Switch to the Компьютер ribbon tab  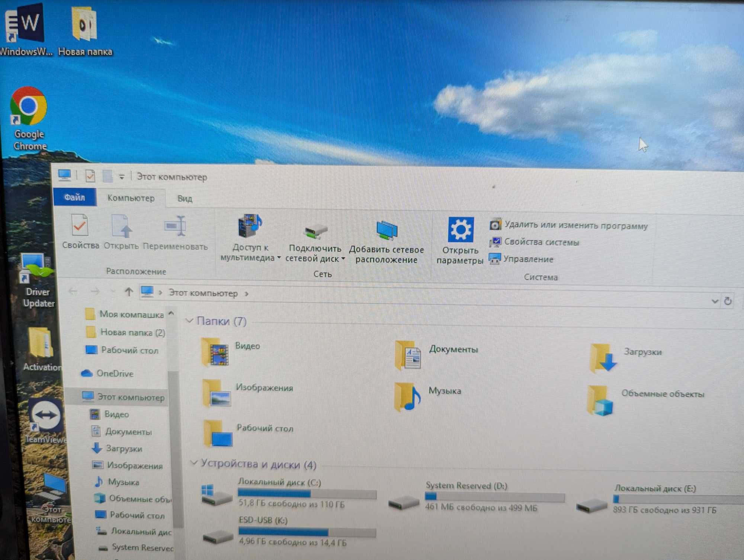[131, 198]
